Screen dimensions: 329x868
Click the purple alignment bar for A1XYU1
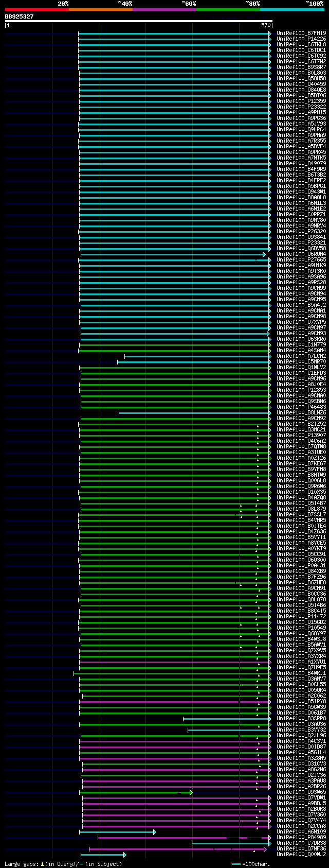pyautogui.click(x=175, y=662)
